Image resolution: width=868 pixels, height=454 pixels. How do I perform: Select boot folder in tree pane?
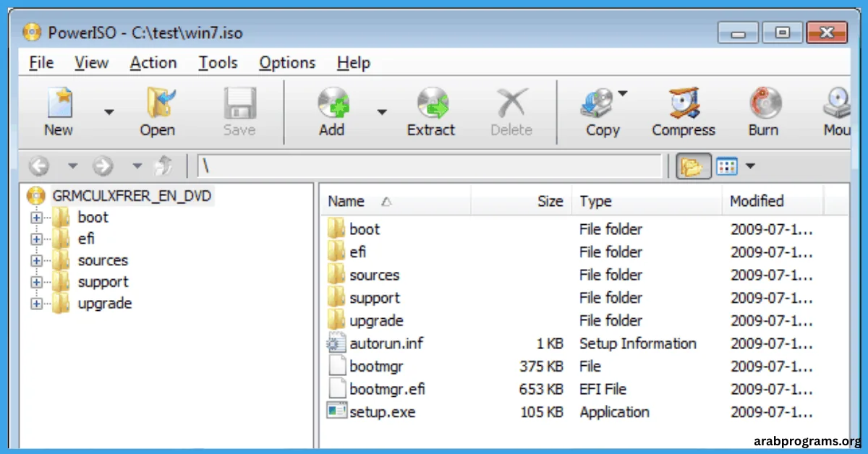click(x=93, y=217)
